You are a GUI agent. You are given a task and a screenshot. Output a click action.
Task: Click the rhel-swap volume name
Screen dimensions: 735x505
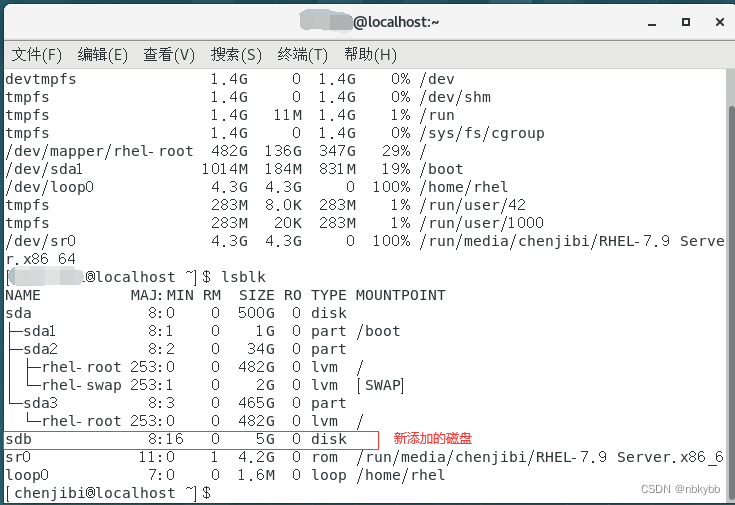82,385
